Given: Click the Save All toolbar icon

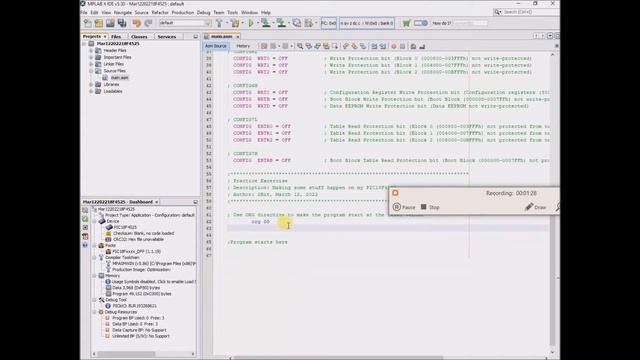Looking at the screenshot, I should coord(122,23).
